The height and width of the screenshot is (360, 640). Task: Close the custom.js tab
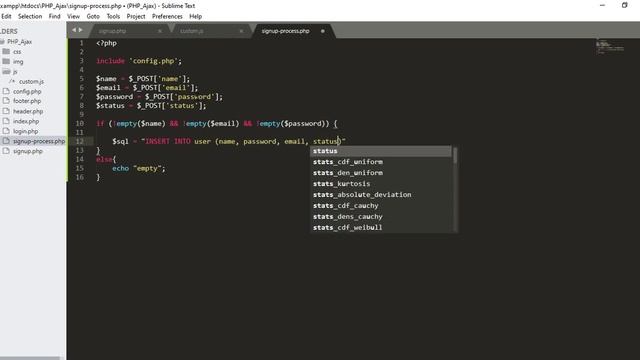241,31
